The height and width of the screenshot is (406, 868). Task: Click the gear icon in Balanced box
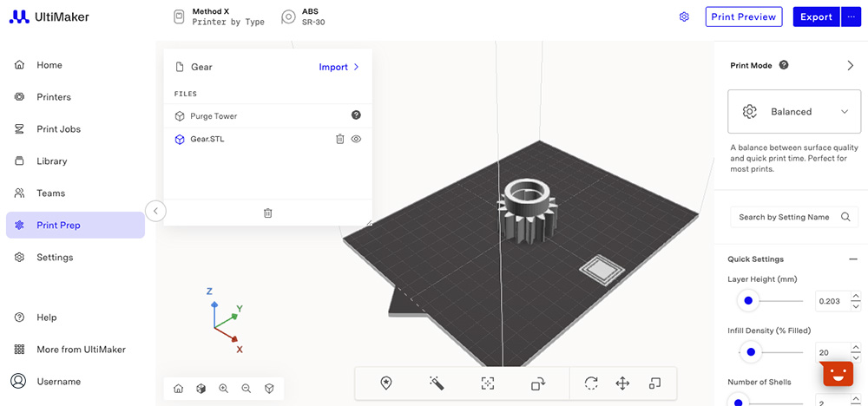click(749, 111)
